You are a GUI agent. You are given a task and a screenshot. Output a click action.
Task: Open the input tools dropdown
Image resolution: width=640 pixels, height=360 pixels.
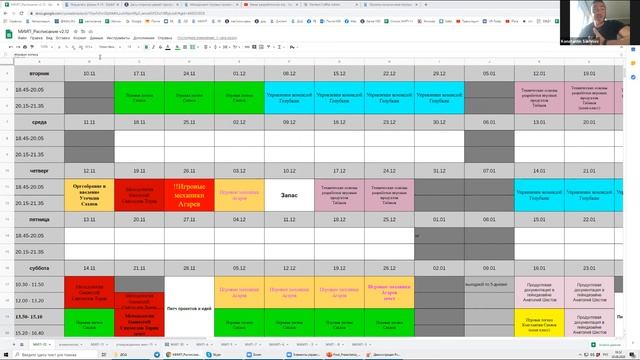(293, 47)
